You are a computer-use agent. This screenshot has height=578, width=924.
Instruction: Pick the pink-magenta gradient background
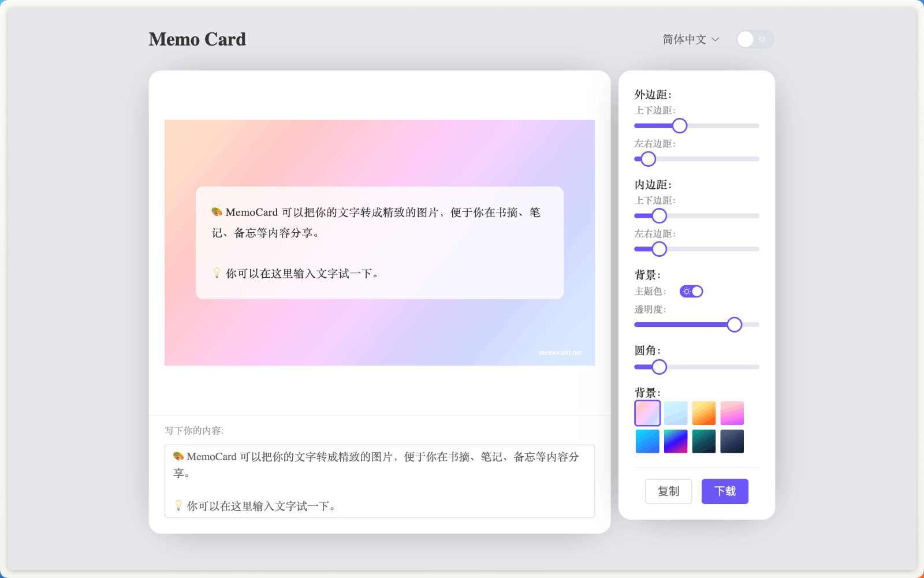[732, 413]
